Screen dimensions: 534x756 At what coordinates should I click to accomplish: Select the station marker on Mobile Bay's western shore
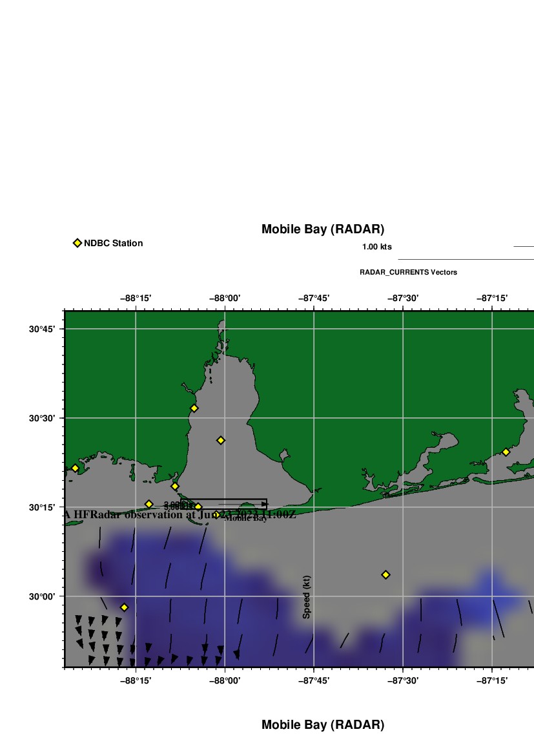point(194,408)
